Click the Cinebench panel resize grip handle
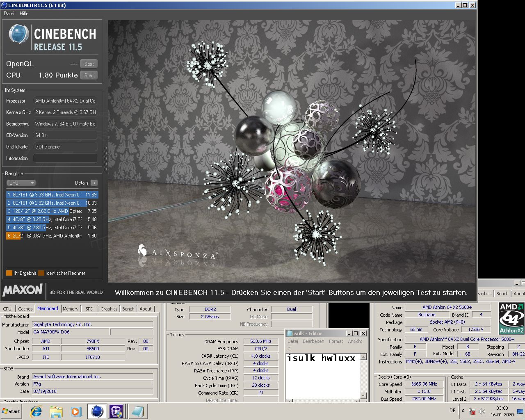 click(x=105, y=160)
